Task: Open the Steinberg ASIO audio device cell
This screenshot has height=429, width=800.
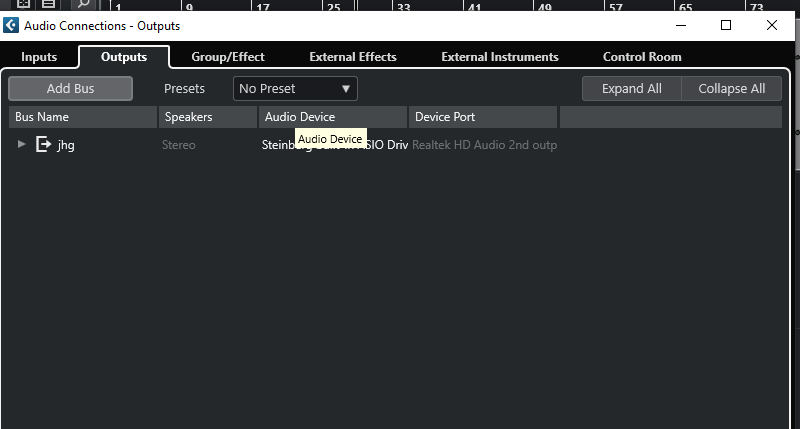Action: tap(334, 145)
